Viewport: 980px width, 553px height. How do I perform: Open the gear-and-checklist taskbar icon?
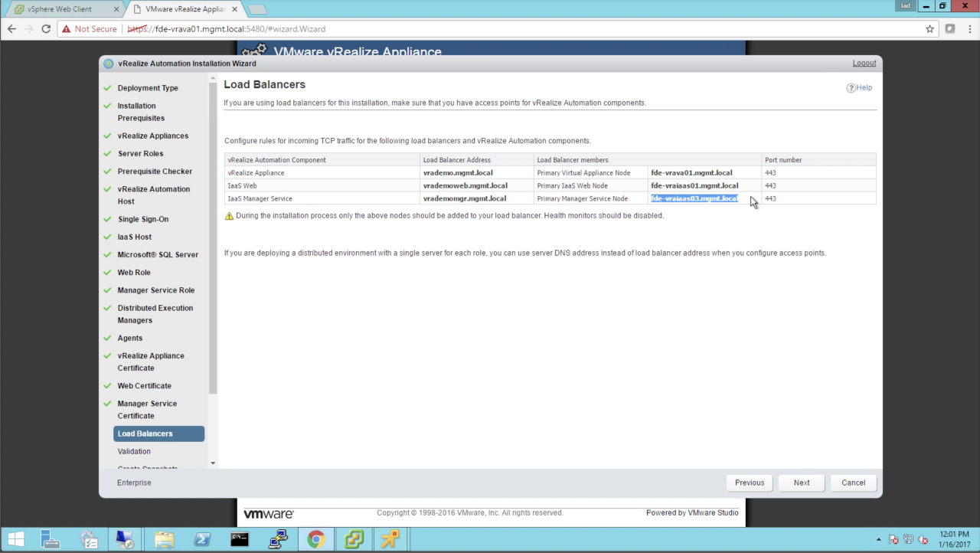89,539
